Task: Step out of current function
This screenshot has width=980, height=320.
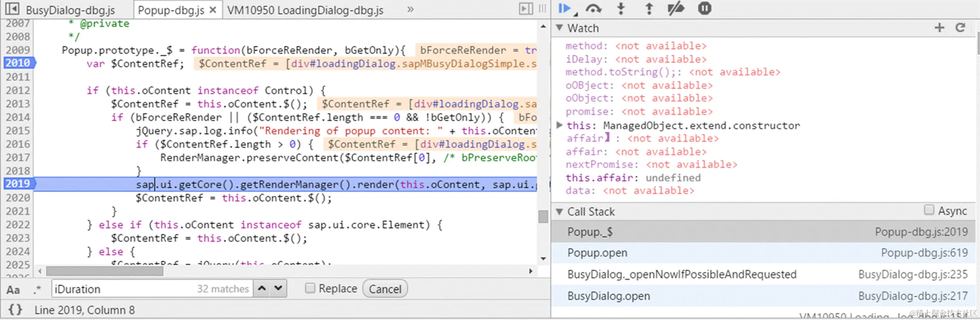Action: [649, 9]
